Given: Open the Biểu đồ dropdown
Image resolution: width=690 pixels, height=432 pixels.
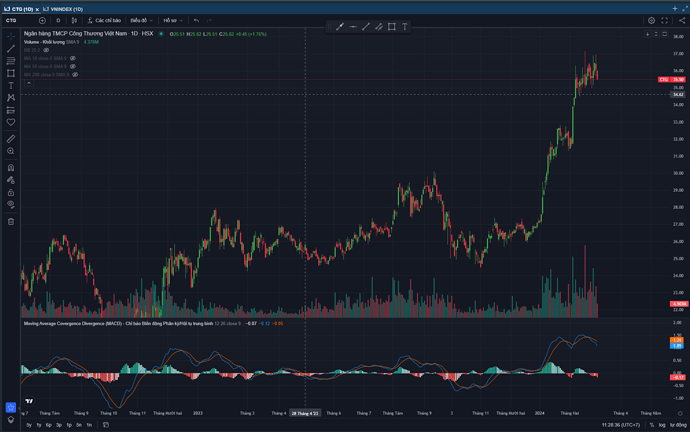Looking at the screenshot, I should (140, 20).
